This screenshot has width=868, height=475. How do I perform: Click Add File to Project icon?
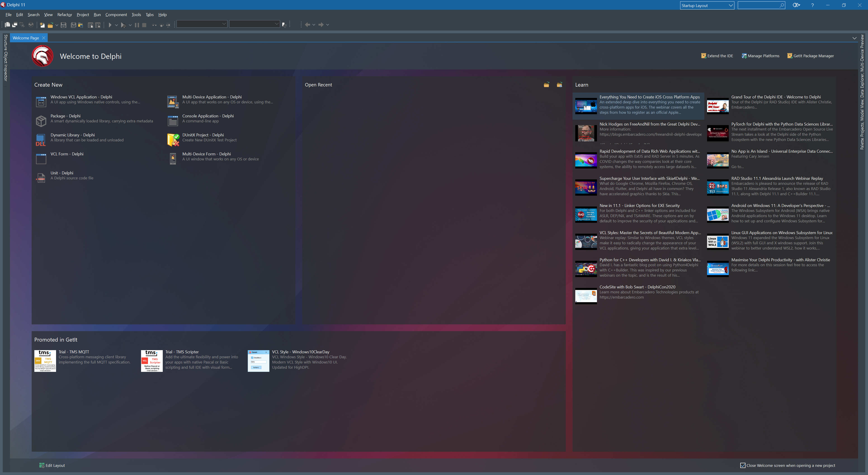[x=90, y=25]
